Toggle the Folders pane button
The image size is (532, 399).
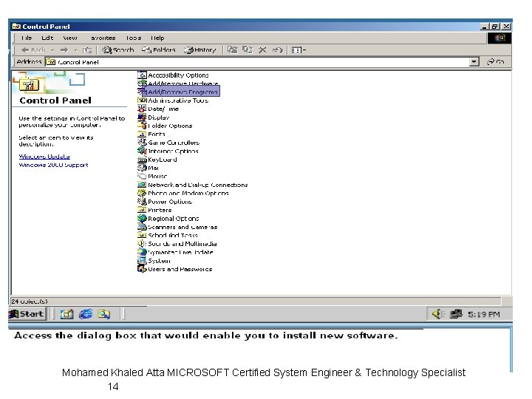coord(158,50)
